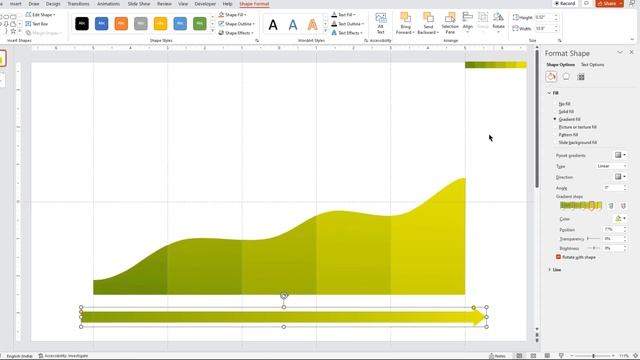This screenshot has height=360, width=640.
Task: Open the Size & Properties icon in Format Shape
Action: 581,76
